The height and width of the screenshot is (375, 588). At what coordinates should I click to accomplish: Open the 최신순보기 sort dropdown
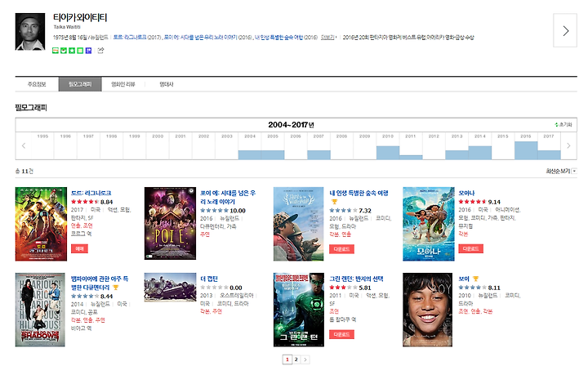pos(561,171)
